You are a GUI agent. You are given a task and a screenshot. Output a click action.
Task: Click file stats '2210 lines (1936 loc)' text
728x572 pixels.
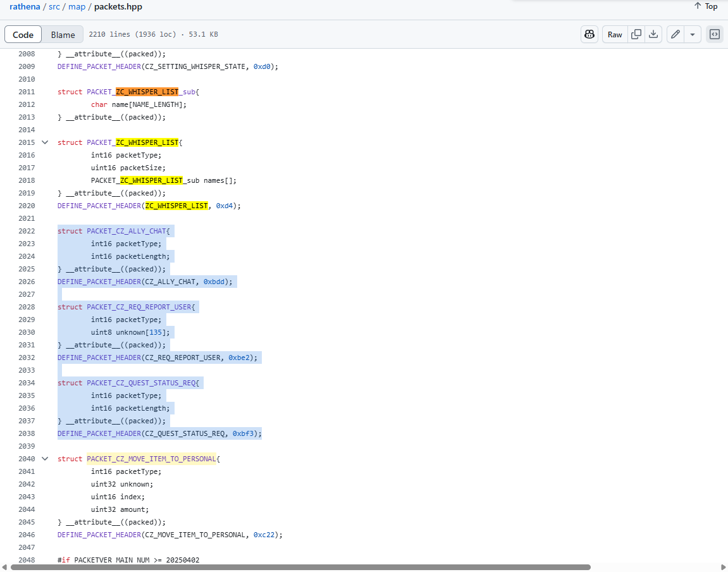132,34
